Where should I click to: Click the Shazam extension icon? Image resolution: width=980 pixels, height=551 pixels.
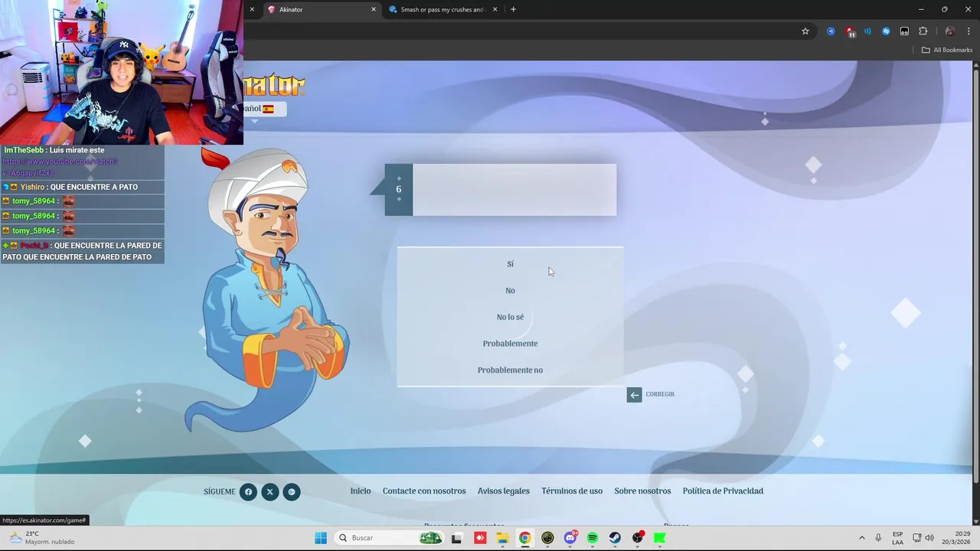click(886, 31)
